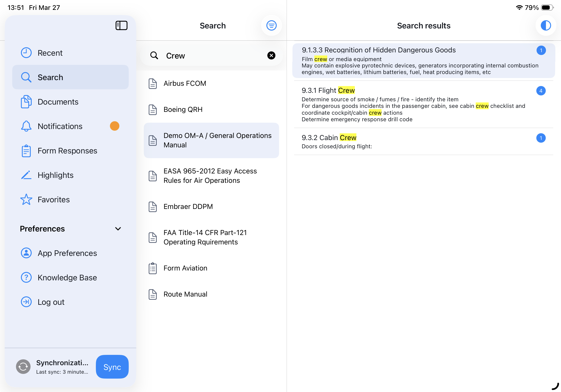Open the search filter options icon
This screenshot has width=561, height=392.
tap(271, 25)
